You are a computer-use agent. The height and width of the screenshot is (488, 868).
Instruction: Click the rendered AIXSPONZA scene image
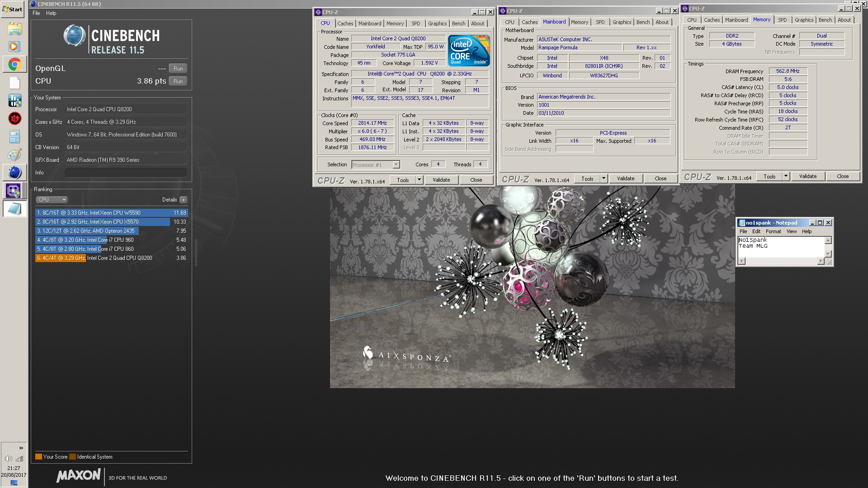pyautogui.click(x=532, y=286)
